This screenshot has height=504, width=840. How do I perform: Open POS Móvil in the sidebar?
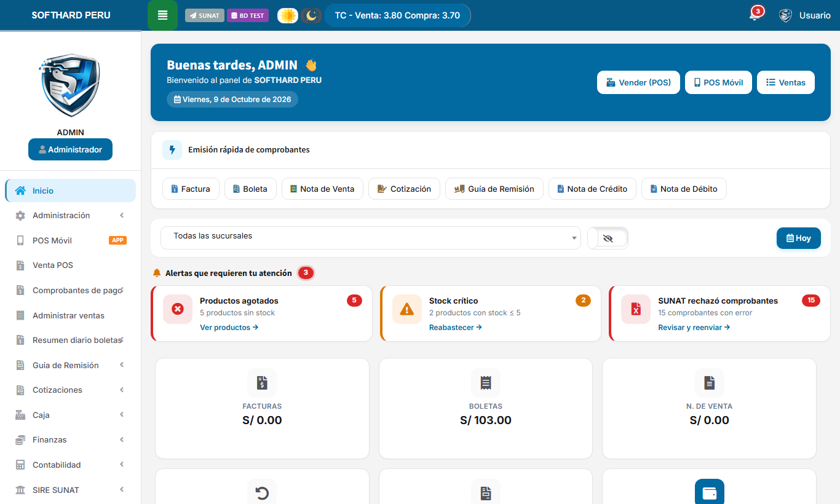point(71,240)
